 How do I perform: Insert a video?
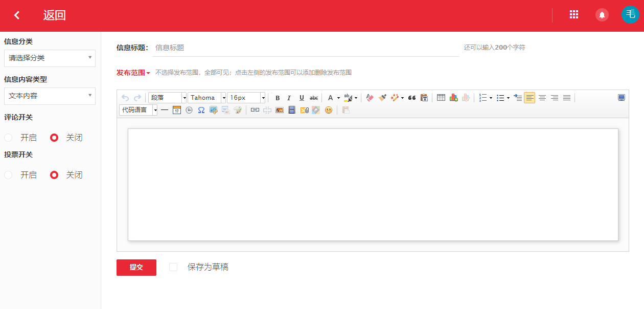click(x=292, y=109)
